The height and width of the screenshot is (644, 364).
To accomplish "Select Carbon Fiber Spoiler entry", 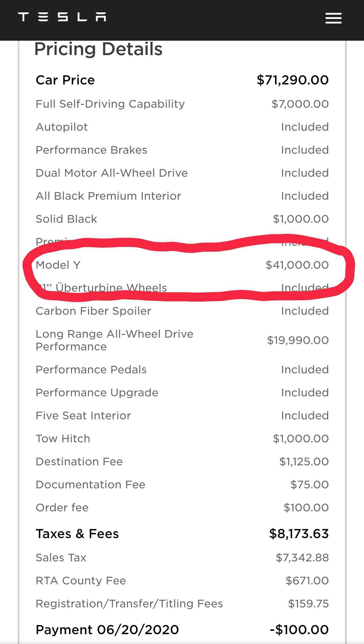I will [182, 311].
